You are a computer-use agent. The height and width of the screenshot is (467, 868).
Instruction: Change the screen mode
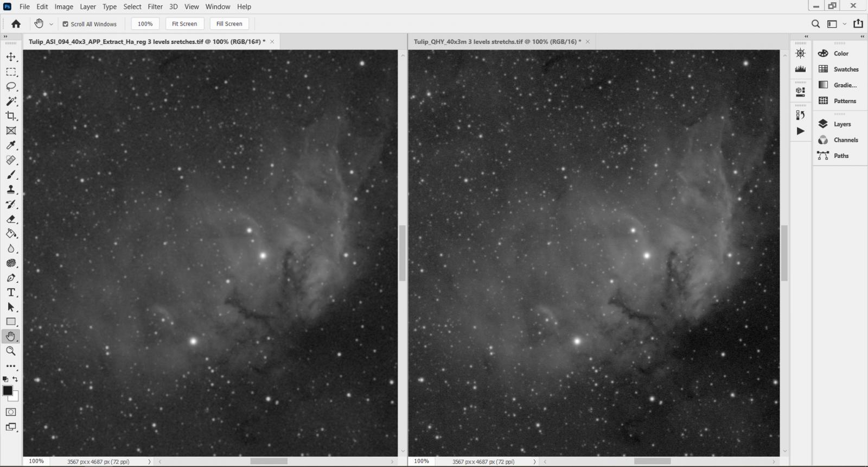[x=11, y=427]
